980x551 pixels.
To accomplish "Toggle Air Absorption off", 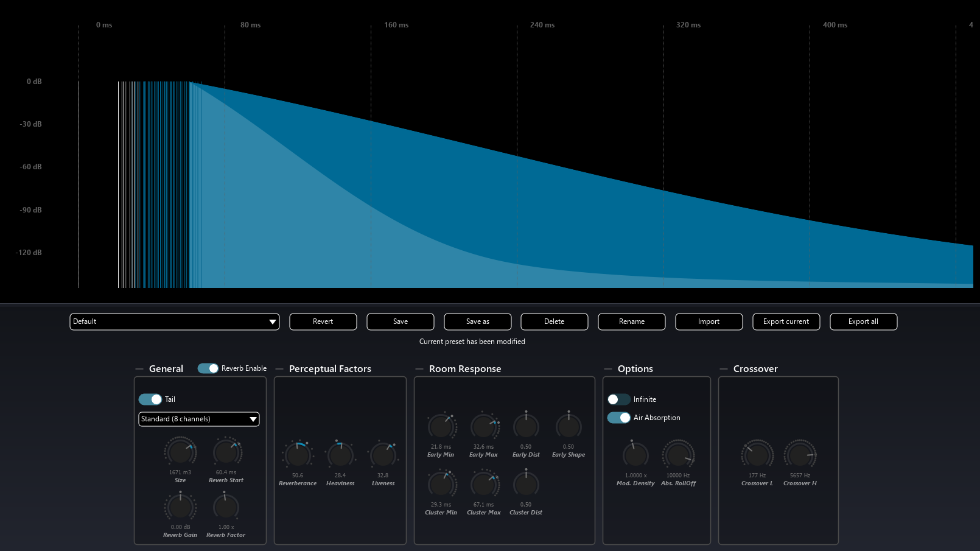I will [x=618, y=418].
